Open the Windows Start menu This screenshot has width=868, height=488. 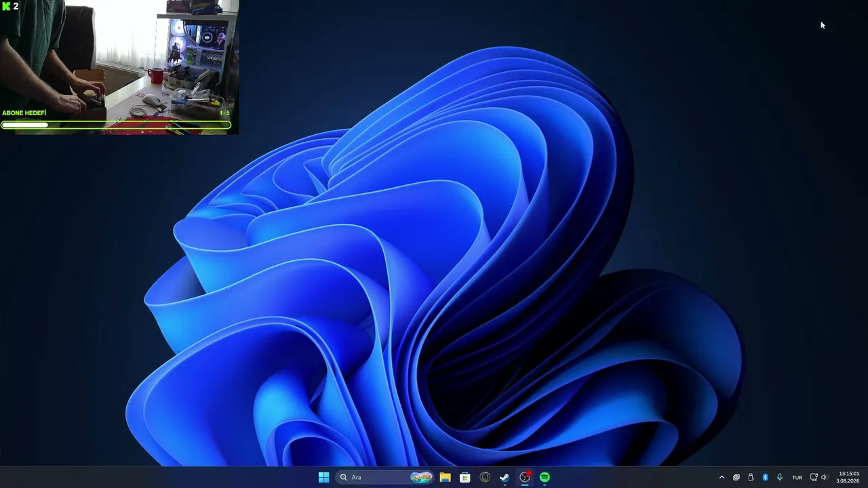click(x=323, y=477)
